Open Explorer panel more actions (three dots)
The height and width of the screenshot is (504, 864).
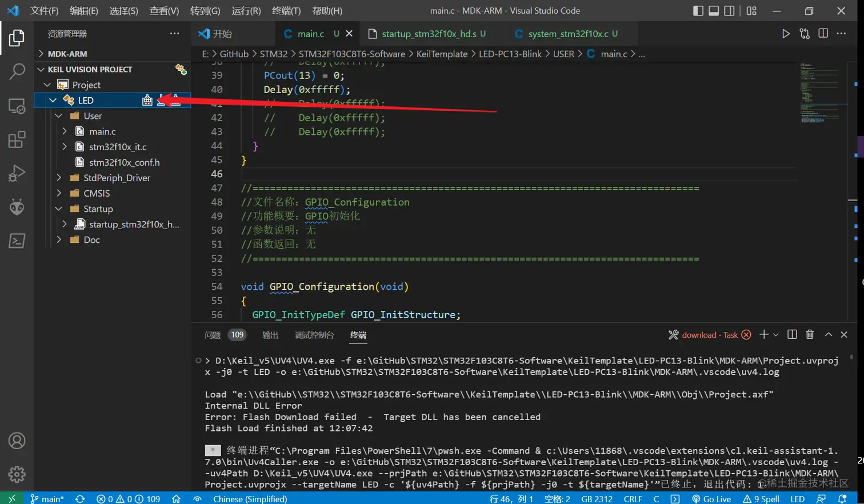[x=174, y=34]
